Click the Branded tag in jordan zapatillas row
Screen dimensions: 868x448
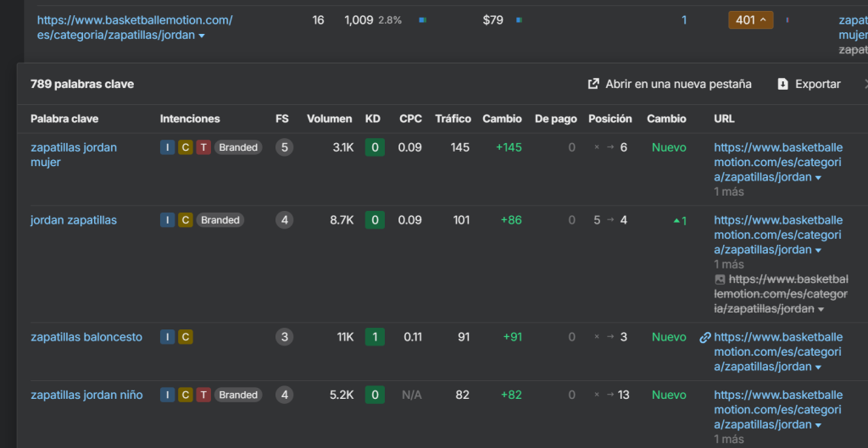220,220
